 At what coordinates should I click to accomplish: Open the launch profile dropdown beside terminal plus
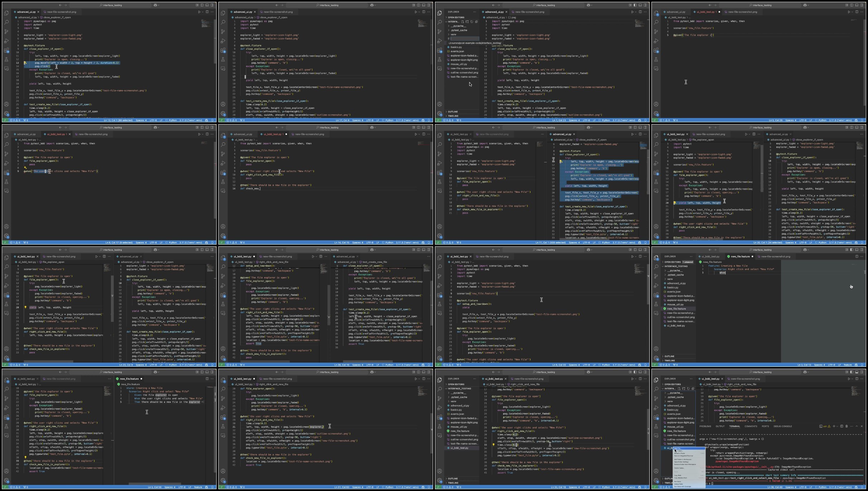click(837, 426)
